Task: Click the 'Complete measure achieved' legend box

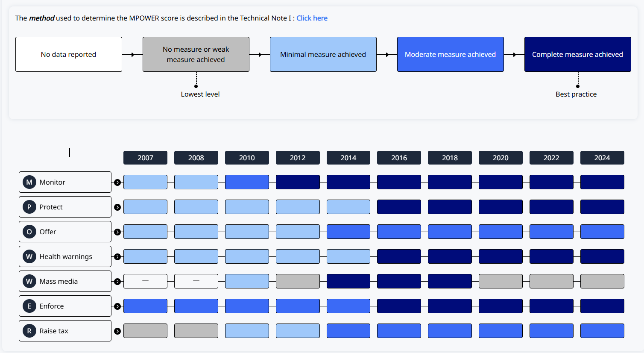Action: click(577, 54)
